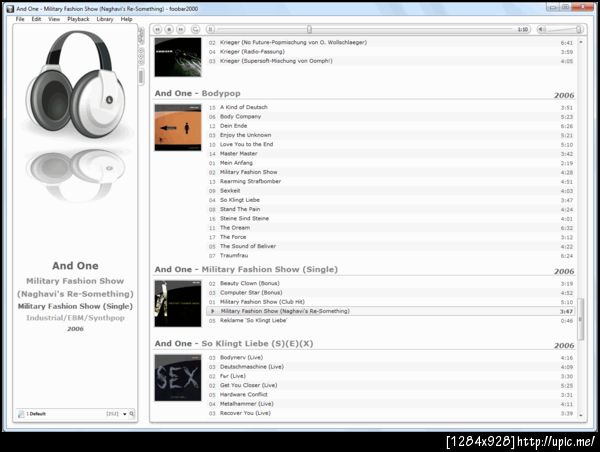Screen dimensions: 600x452
Task: Select track Love You to the End
Action: (390, 144)
